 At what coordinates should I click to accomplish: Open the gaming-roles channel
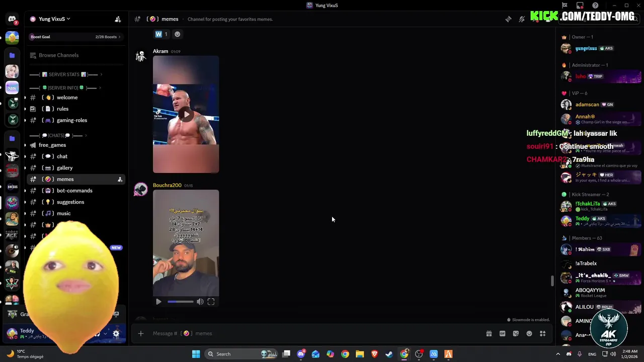pyautogui.click(x=75, y=120)
